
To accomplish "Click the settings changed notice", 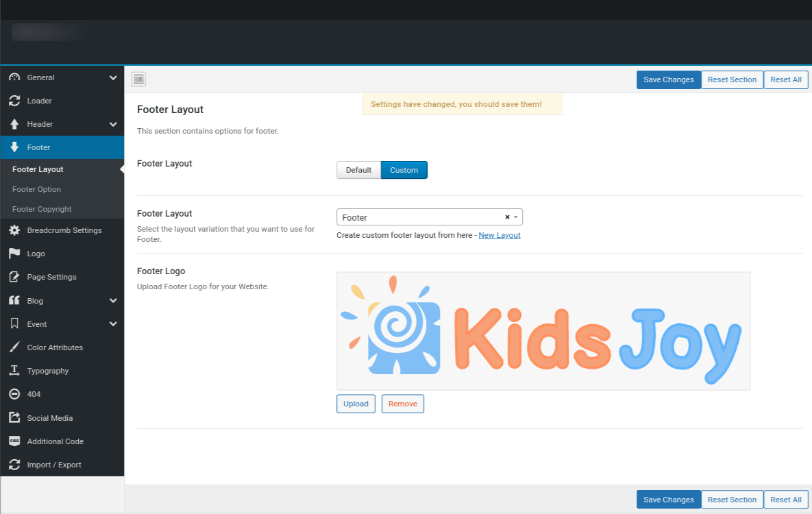I will tap(463, 104).
